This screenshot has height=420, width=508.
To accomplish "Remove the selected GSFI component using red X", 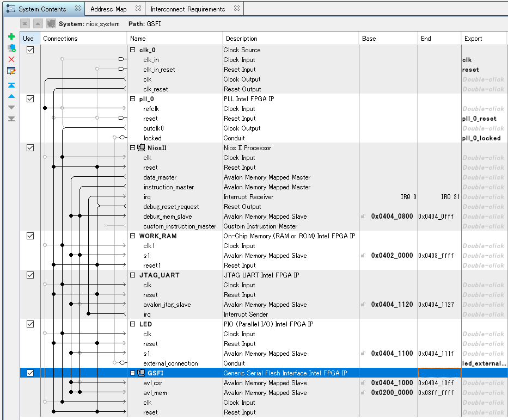I will click(x=11, y=59).
